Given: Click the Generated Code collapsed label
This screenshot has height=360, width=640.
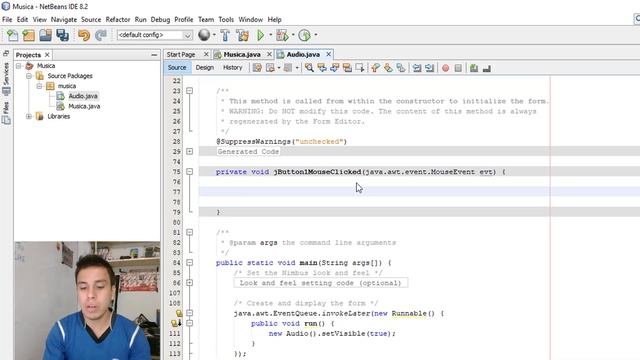Looking at the screenshot, I should (x=248, y=151).
